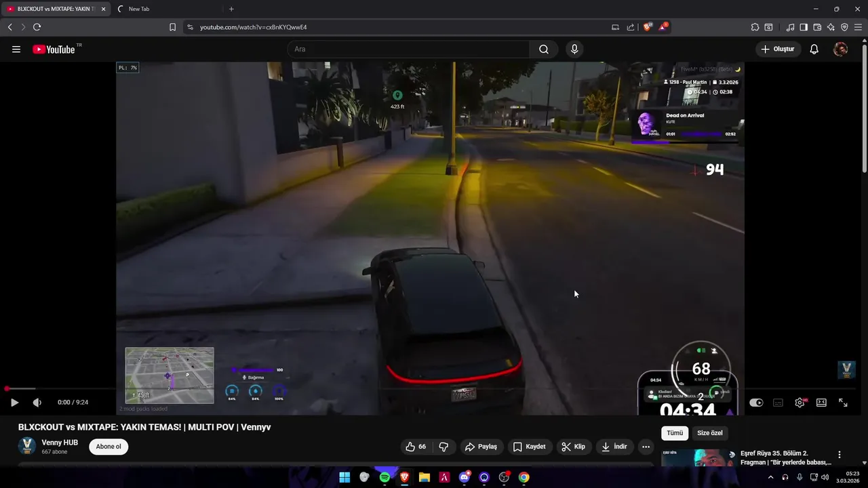Open the Brave Wallet icon
This screenshot has height=488, width=868.
coord(817,27)
